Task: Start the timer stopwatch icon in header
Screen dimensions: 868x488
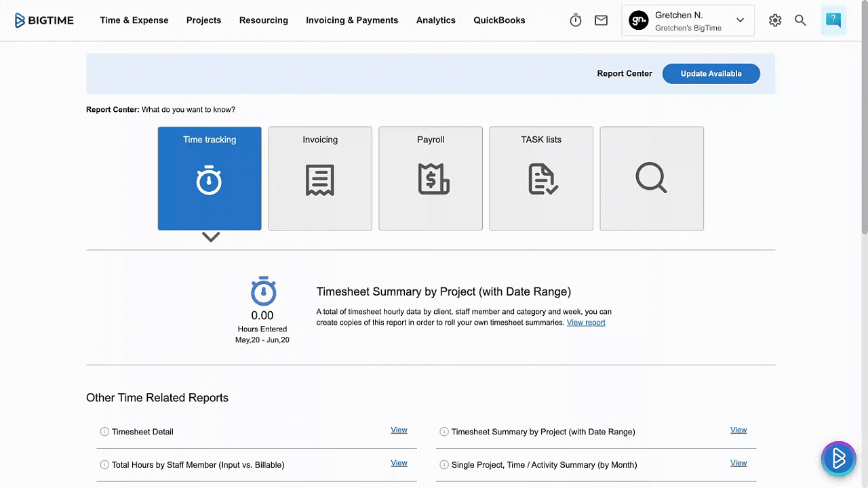Action: pos(576,20)
